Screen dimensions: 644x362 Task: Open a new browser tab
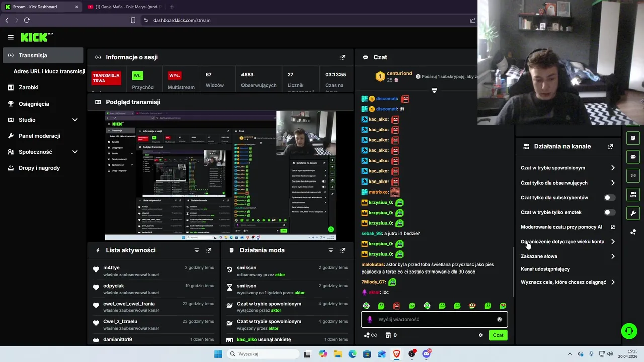coord(172,7)
